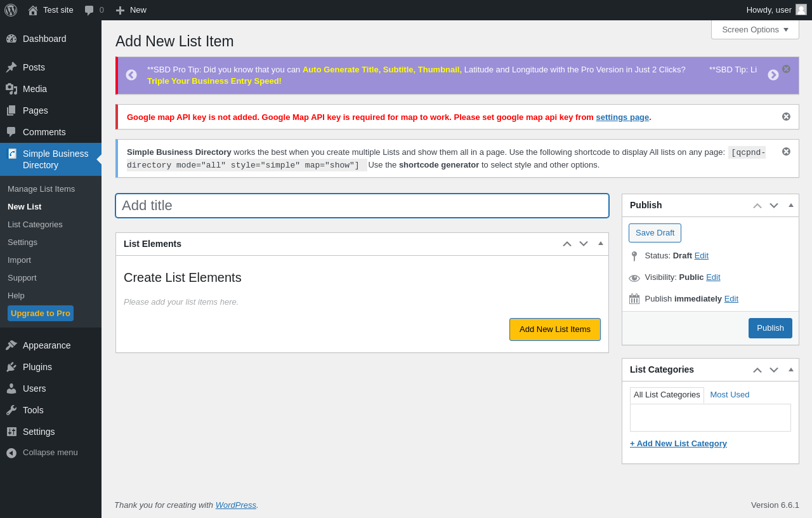
Task: Click the visibility eye icon
Action: pyautogui.click(x=634, y=278)
